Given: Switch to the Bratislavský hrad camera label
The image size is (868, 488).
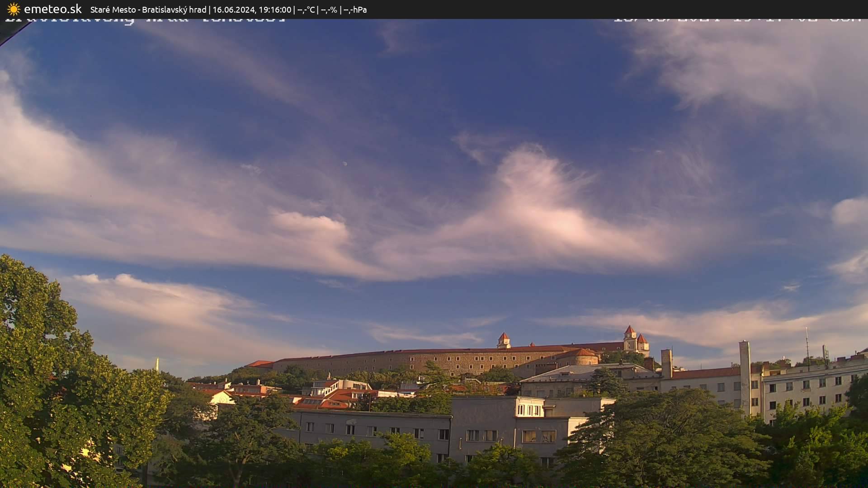Looking at the screenshot, I should (x=173, y=9).
